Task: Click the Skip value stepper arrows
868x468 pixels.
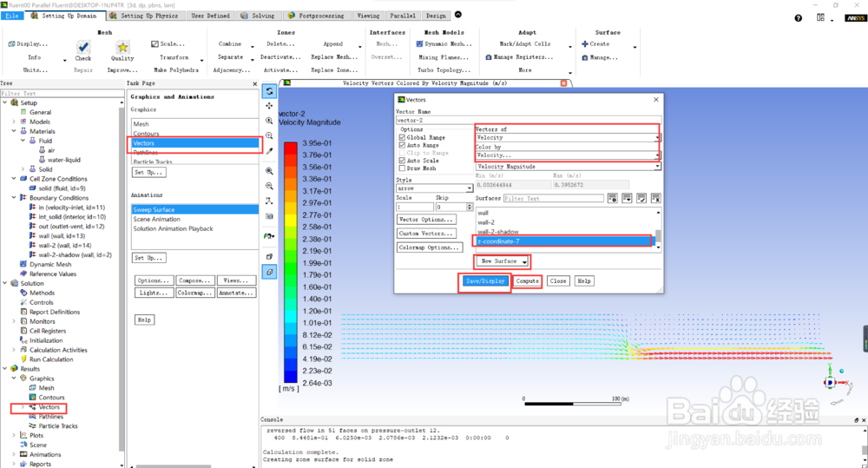Action: [x=470, y=207]
